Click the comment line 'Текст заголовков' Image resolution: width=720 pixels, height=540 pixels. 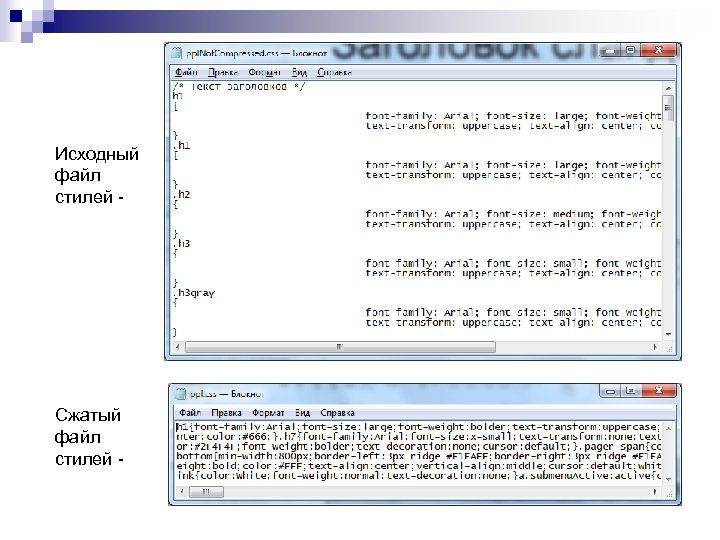[238, 86]
